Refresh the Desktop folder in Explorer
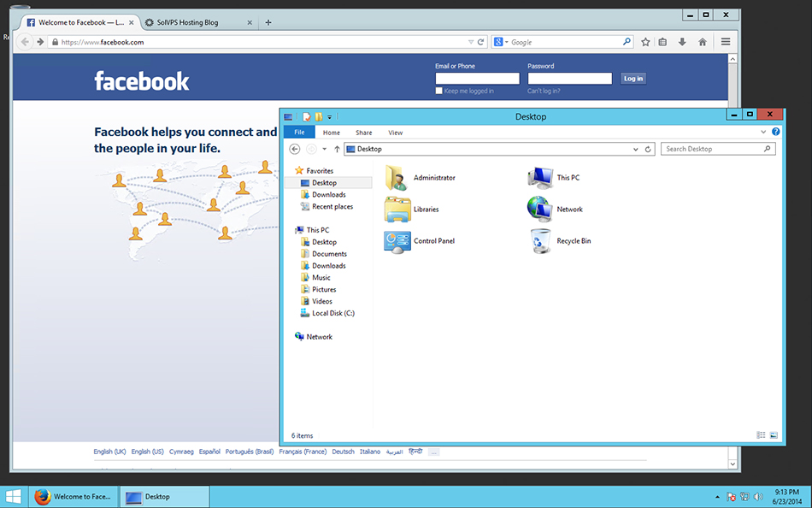The width and height of the screenshot is (812, 508). point(648,149)
